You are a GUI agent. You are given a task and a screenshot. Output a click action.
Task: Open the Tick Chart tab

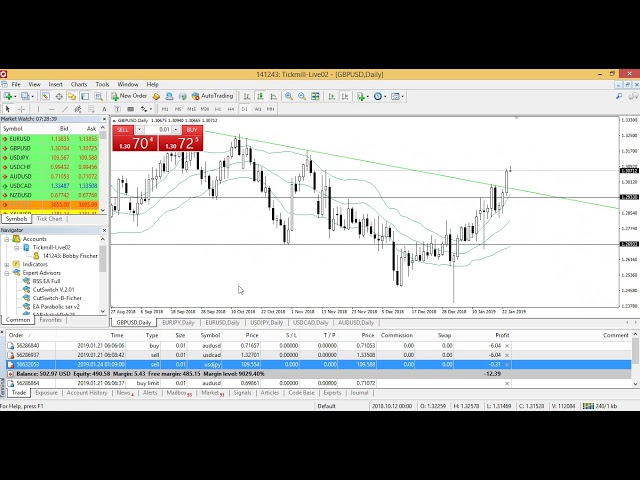(50, 218)
